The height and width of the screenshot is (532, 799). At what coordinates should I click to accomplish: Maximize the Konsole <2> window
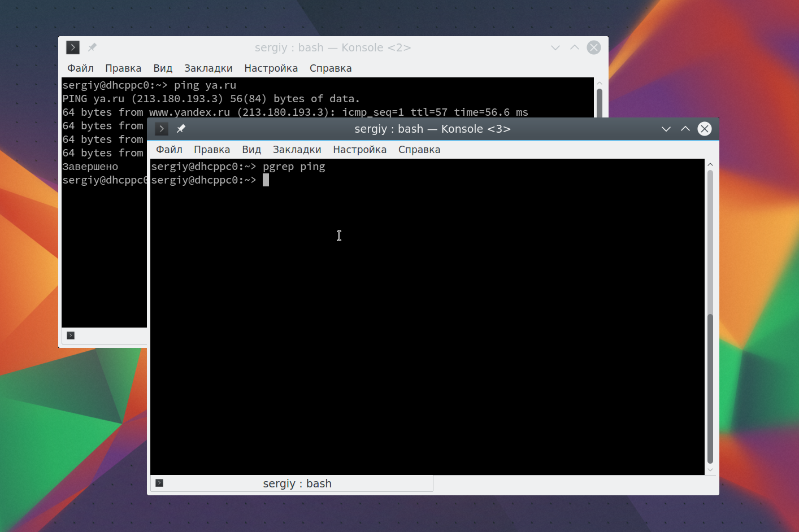[x=575, y=47]
